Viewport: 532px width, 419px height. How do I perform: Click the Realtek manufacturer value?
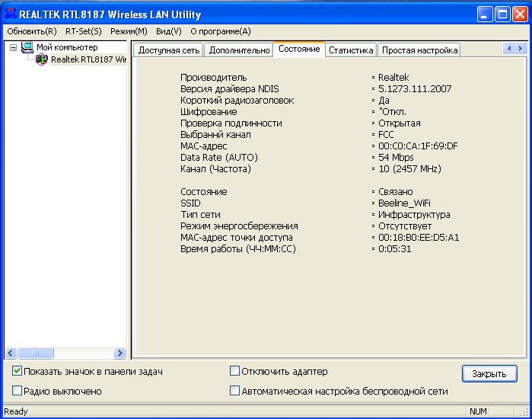393,78
